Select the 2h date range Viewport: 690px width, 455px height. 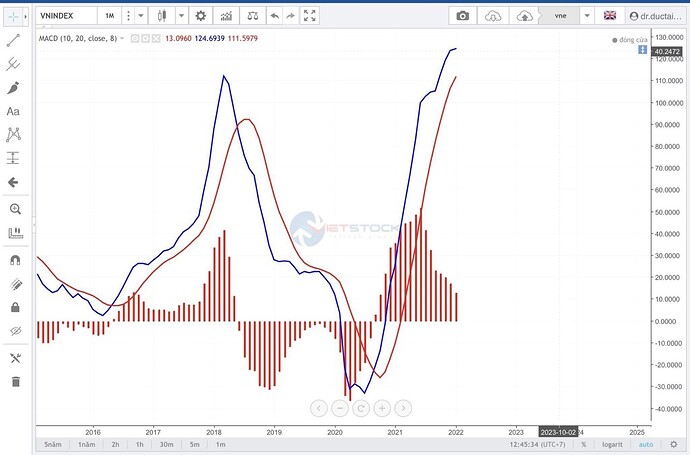pos(115,444)
